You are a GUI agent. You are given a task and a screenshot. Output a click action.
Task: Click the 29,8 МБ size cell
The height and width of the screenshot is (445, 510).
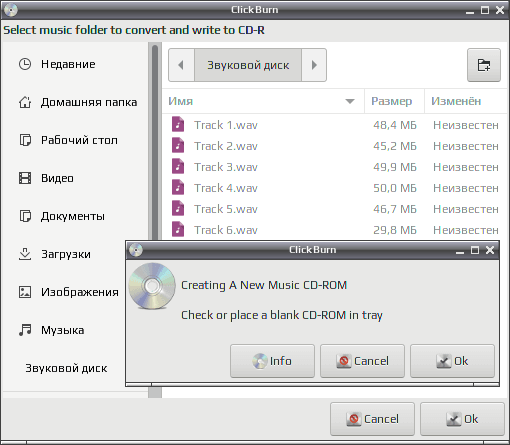click(x=395, y=230)
